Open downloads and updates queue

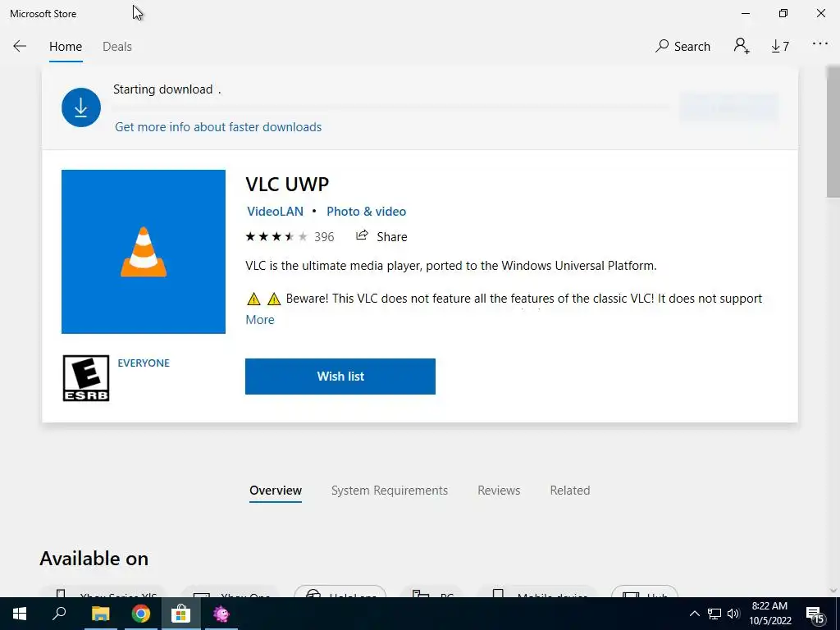780,47
